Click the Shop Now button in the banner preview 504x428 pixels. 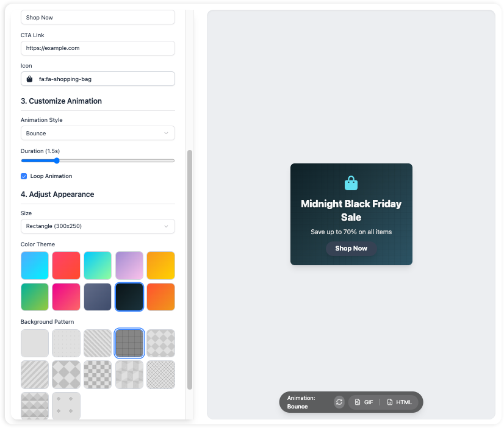coord(351,248)
